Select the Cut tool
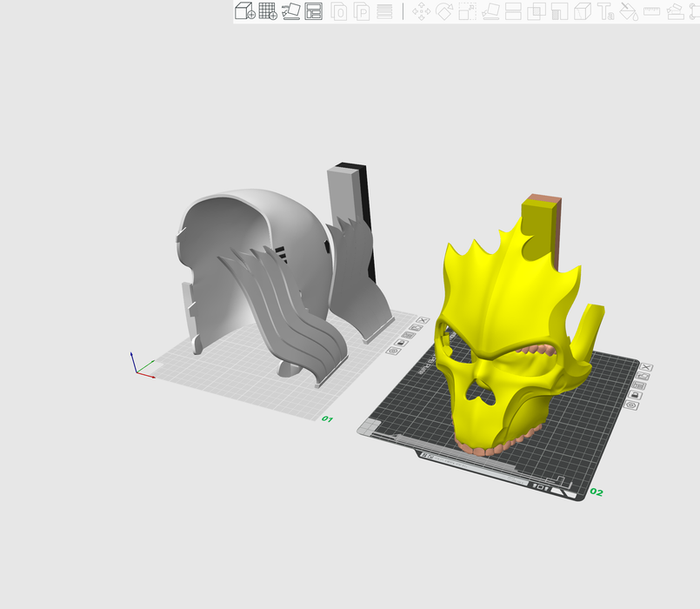Viewport: 700px width, 609px height. tap(513, 11)
